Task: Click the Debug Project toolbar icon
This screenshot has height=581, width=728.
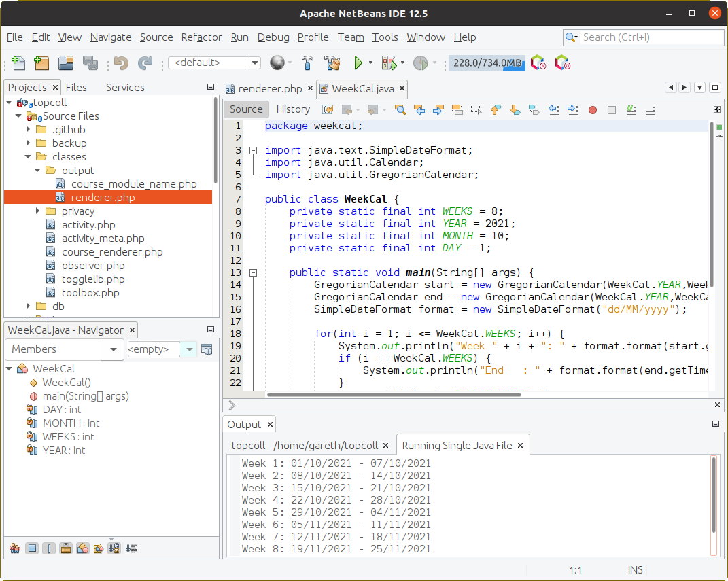Action: pyautogui.click(x=389, y=63)
